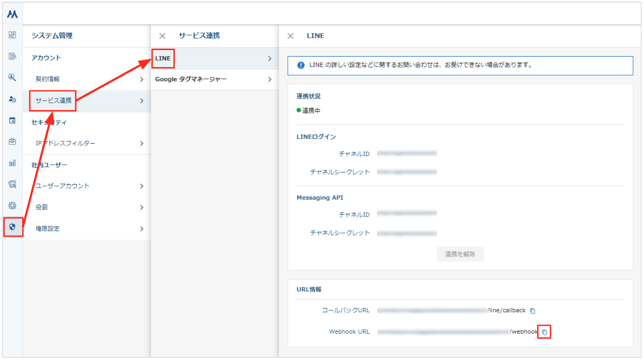Click the dashboard grid icon in sidebar
644x360 pixels.
click(x=12, y=35)
